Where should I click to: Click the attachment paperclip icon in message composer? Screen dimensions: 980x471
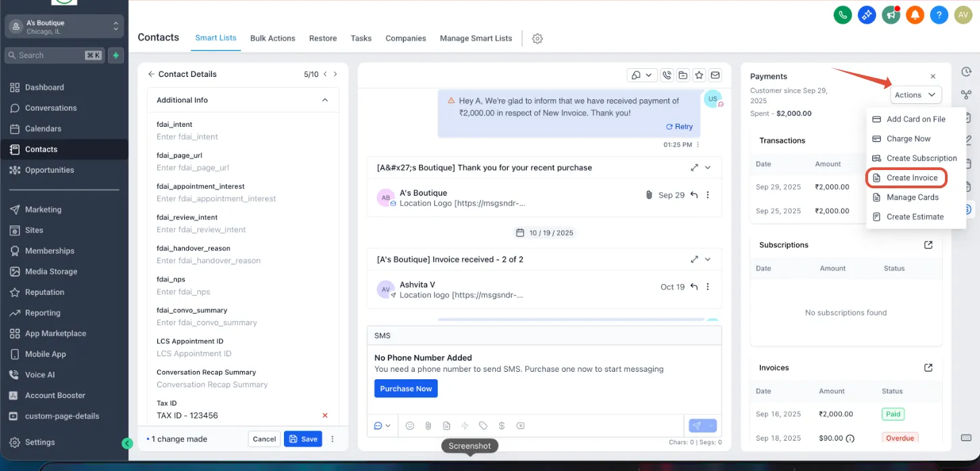click(428, 426)
